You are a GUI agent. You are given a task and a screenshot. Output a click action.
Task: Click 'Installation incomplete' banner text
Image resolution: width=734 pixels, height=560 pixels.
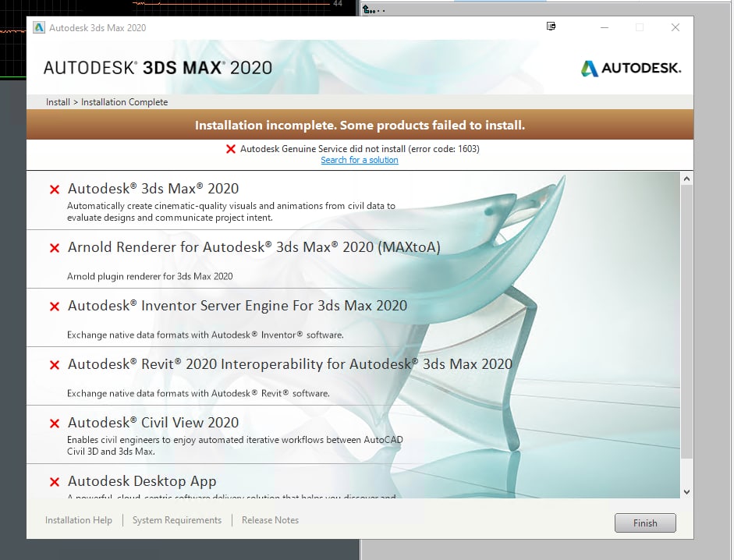[360, 126]
